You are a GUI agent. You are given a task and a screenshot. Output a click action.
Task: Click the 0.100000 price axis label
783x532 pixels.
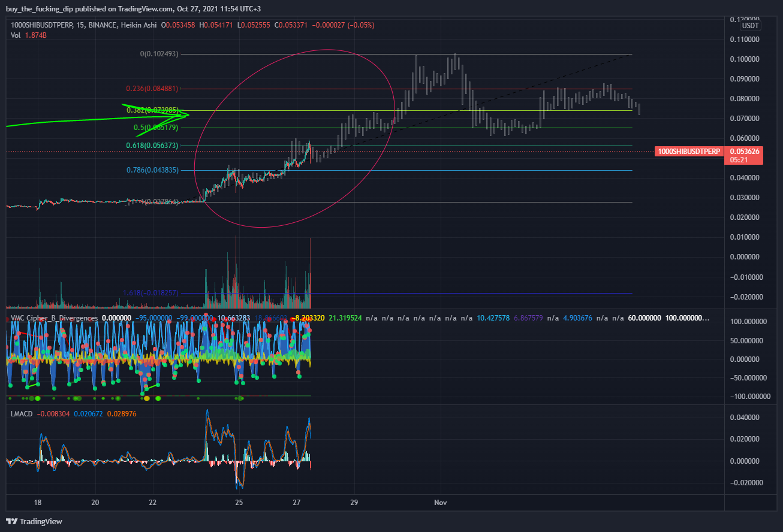pos(745,59)
